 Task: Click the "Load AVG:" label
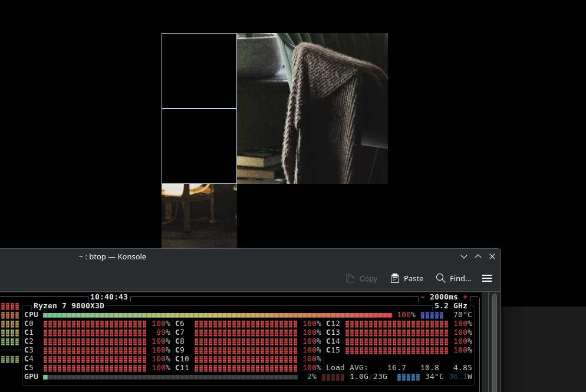(x=347, y=368)
